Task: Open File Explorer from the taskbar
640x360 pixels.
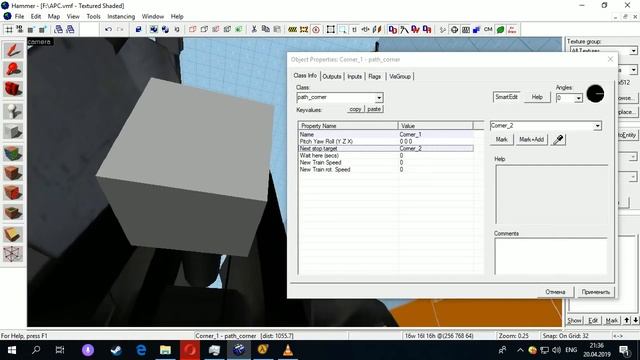Action: click(165, 350)
